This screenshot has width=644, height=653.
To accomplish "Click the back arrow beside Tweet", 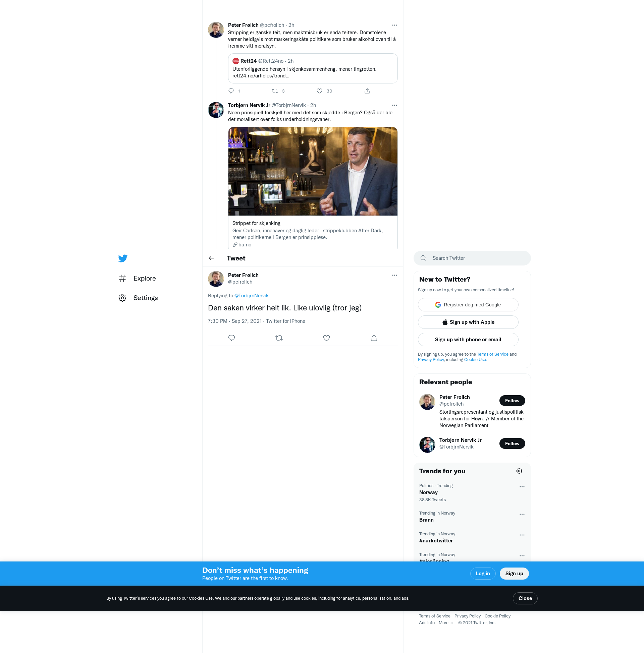I will [x=211, y=258].
